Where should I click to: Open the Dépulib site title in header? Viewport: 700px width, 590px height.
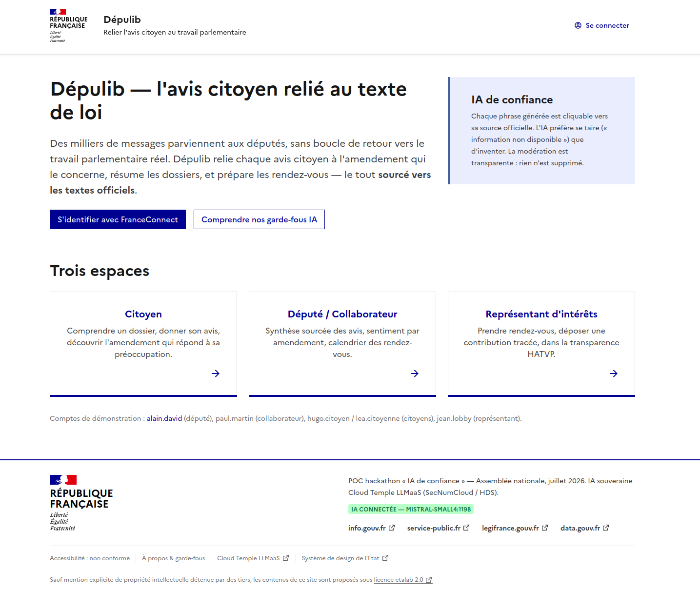point(122,20)
